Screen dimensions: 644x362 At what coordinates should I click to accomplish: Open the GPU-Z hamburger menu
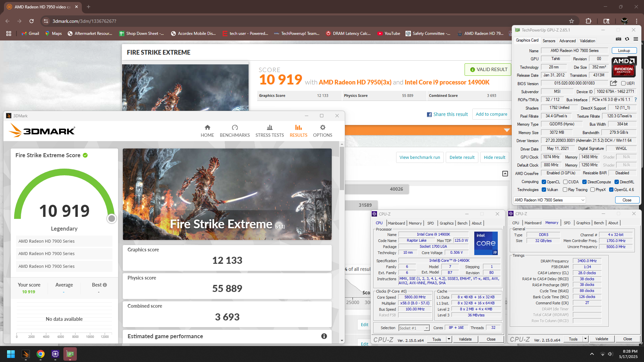coord(636,39)
